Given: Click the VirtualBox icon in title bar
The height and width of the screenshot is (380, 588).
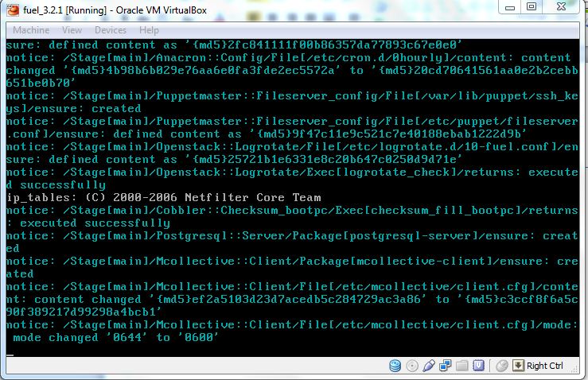Looking at the screenshot, I should (x=13, y=10).
